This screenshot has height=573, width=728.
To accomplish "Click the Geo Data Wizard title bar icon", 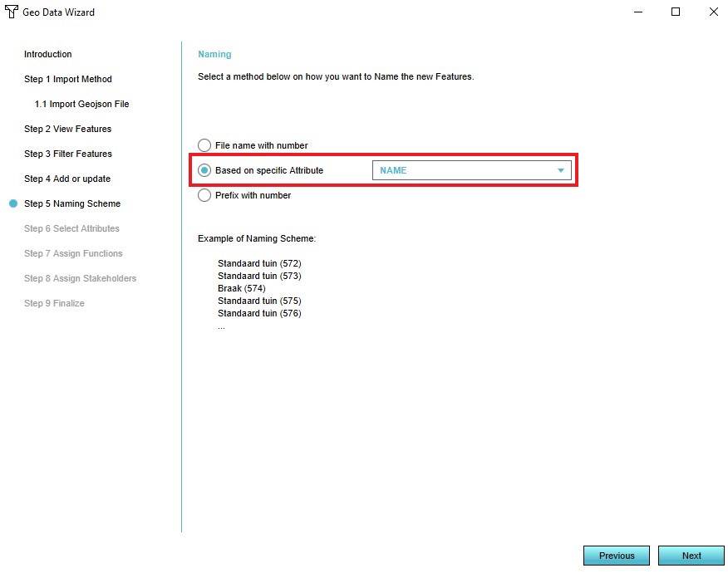I will point(12,12).
